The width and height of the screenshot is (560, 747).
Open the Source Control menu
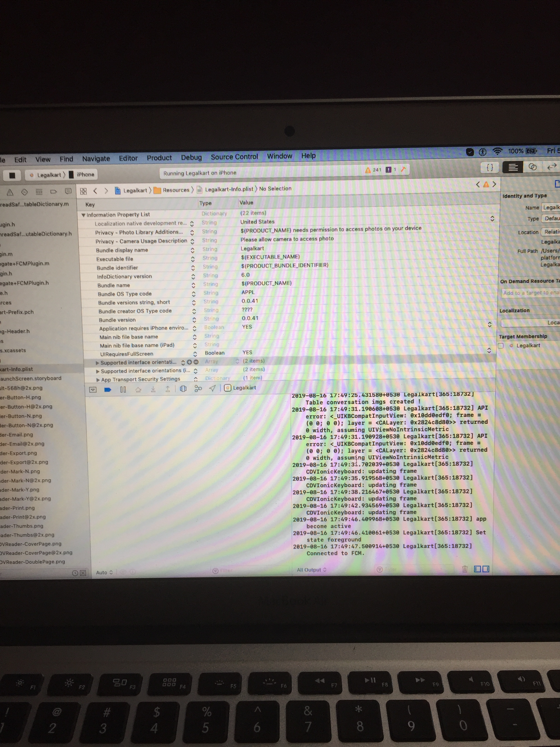point(234,157)
